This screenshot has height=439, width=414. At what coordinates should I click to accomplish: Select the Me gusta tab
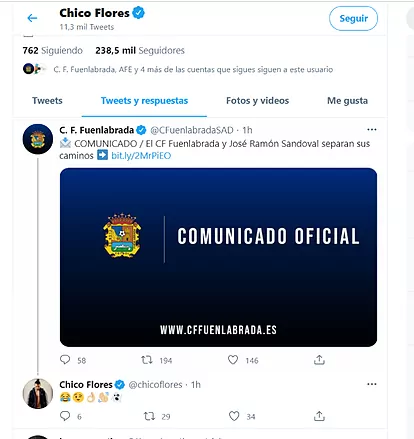[x=347, y=101]
